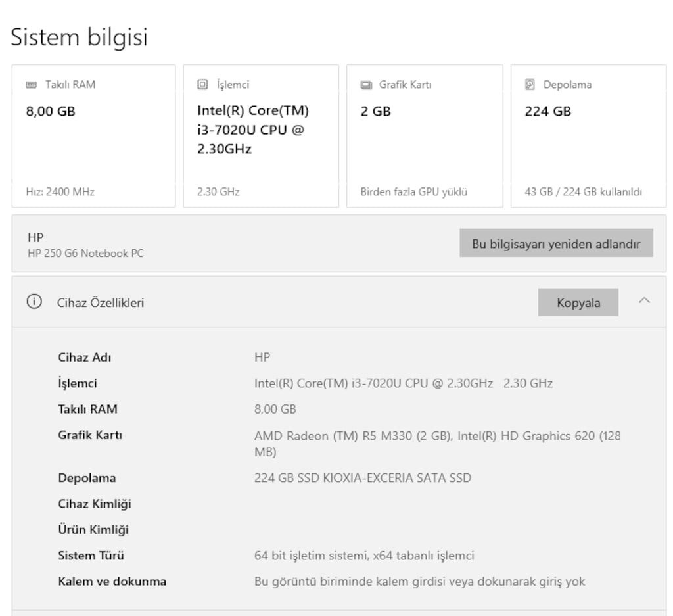This screenshot has width=673, height=616.
Task: Click the Grafik Kartı card icon
Action: (x=366, y=85)
